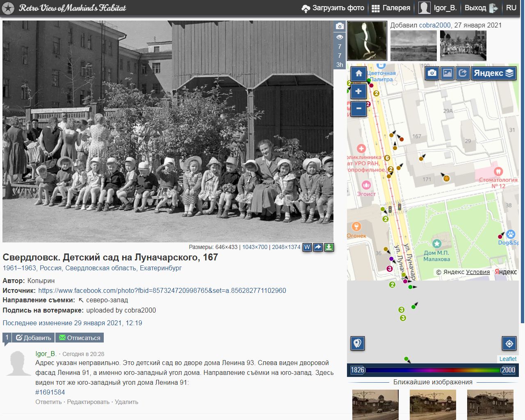The height and width of the screenshot is (420, 525).
Task: Center map on my location
Action: click(509, 343)
